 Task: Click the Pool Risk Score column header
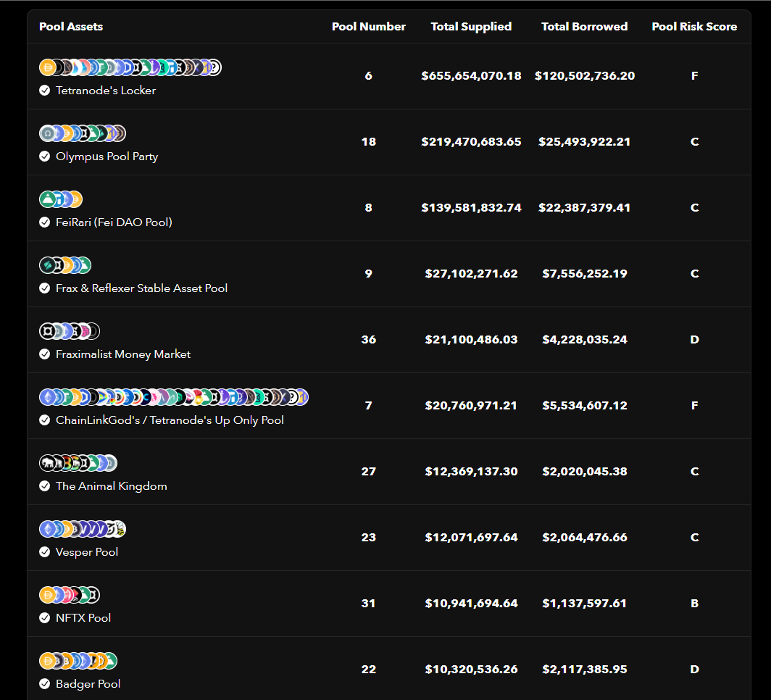[694, 27]
